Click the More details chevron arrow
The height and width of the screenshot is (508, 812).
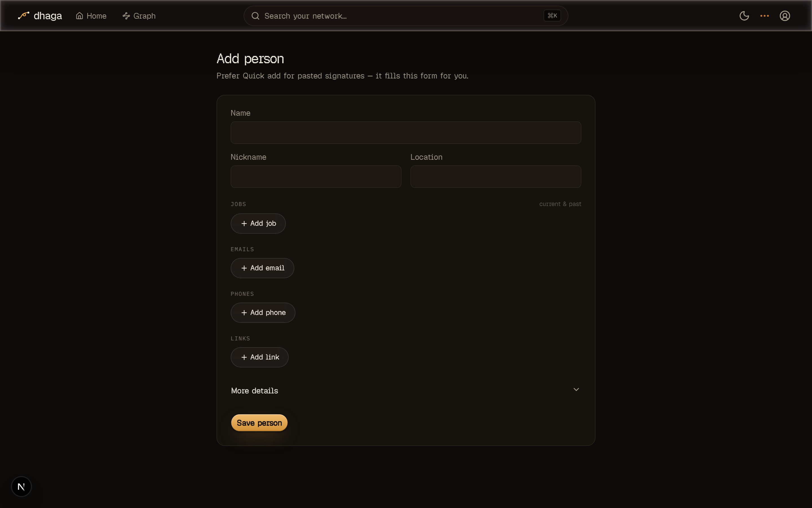pyautogui.click(x=576, y=390)
